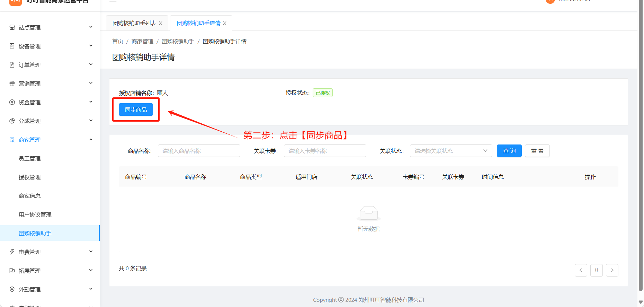Open the 关联状态 dropdown selector

click(x=450, y=151)
